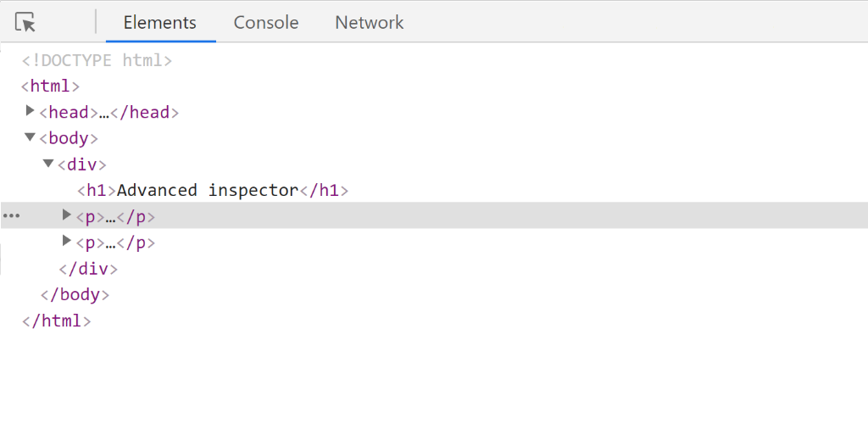Open the three-dot actions on selected row
The width and height of the screenshot is (868, 424).
(11, 216)
